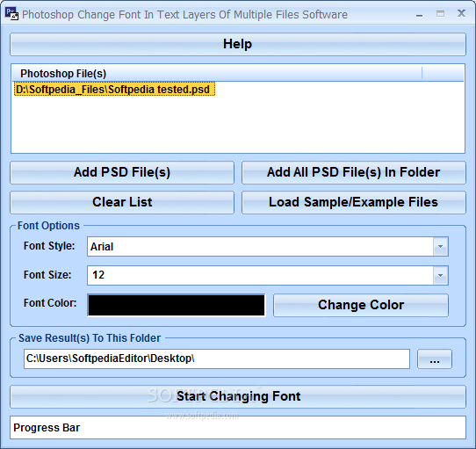Add PSD File(s) to the list

coord(122,172)
